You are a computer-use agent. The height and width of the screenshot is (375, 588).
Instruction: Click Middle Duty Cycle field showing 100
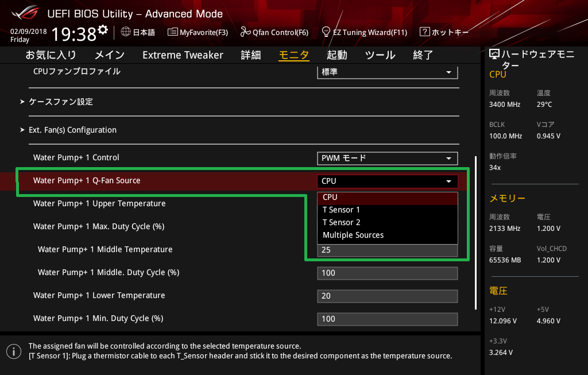tap(388, 273)
